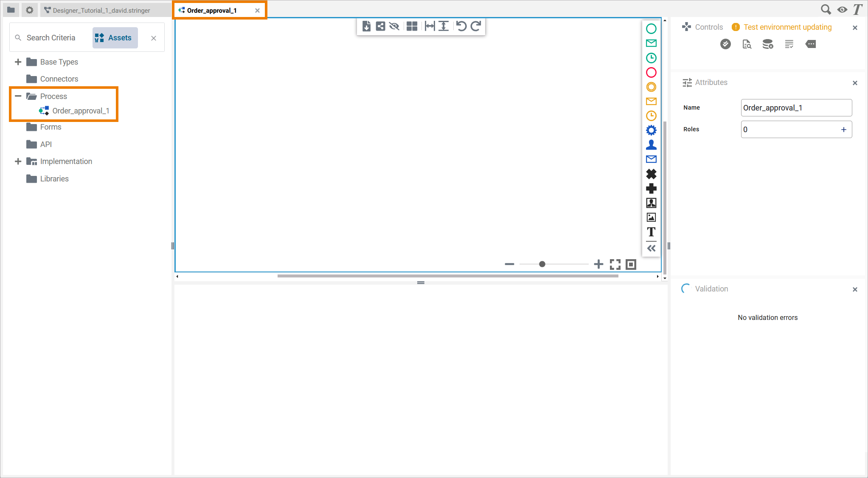
Task: Expand the Implementation folder
Action: coord(18,161)
